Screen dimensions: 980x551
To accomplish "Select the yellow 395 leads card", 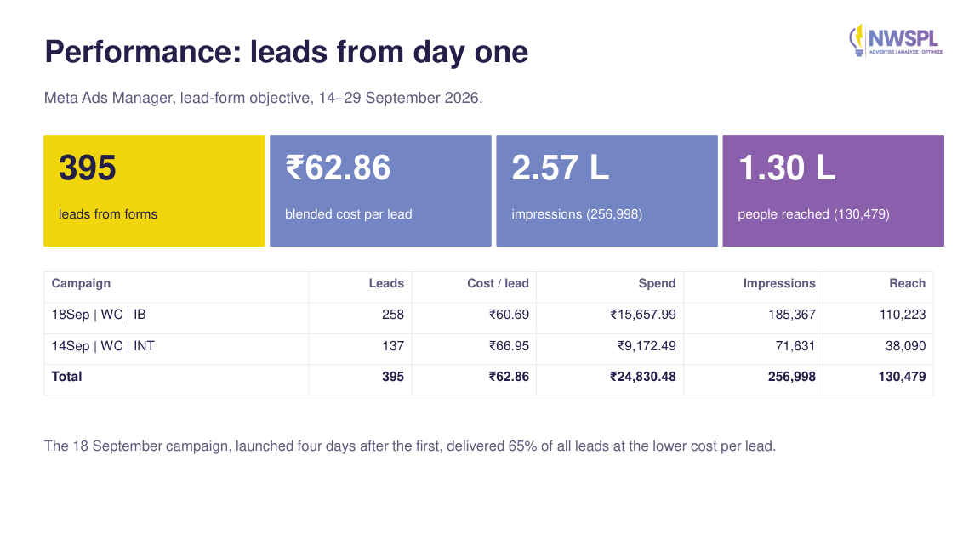I will tap(154, 190).
